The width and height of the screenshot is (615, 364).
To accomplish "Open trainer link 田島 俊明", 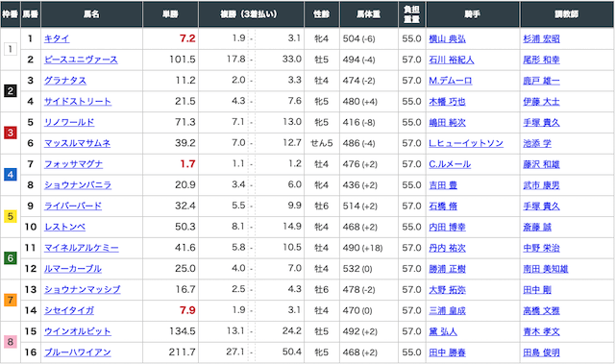I will (541, 352).
